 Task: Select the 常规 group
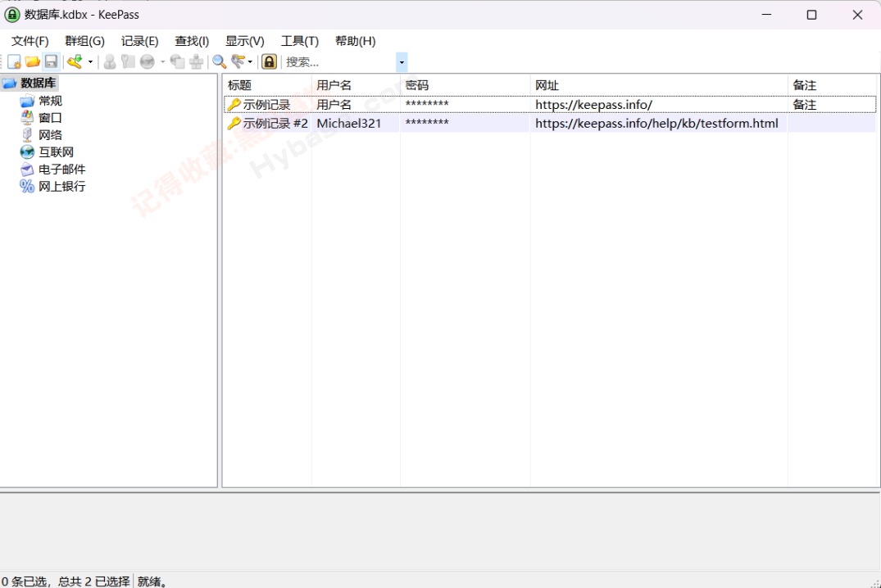(51, 101)
